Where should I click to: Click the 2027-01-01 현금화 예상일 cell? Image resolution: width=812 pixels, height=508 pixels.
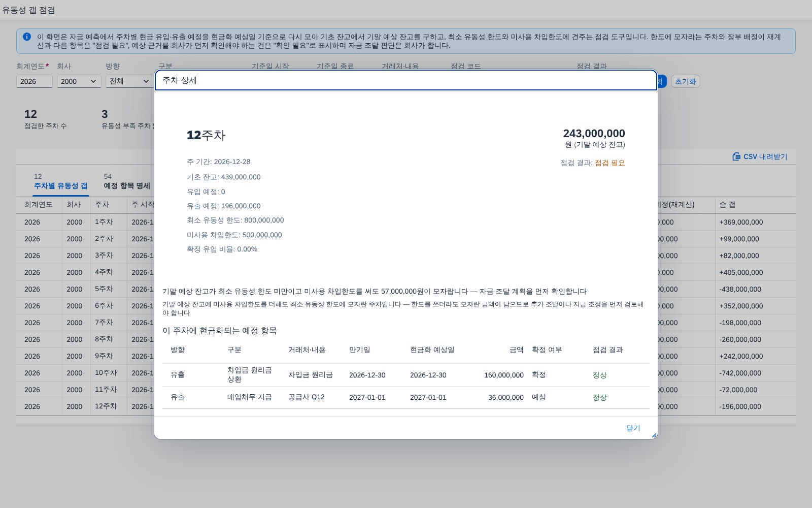coord(428,397)
